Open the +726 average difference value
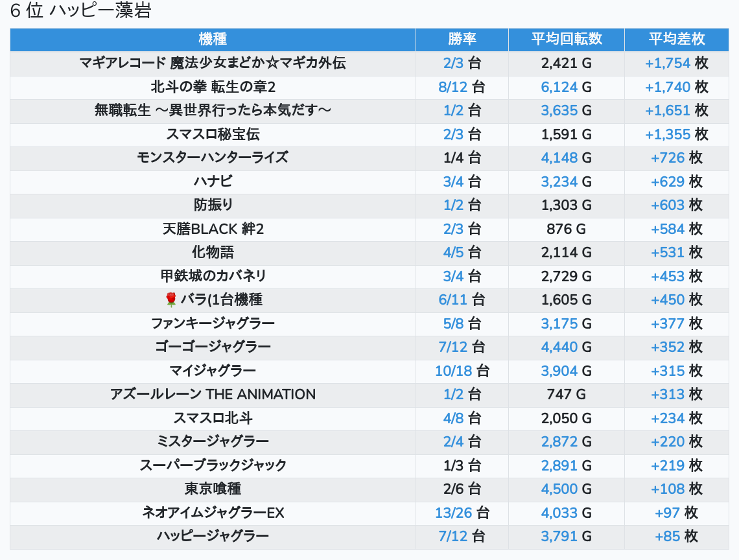Image resolution: width=739 pixels, height=560 pixels. pyautogui.click(x=668, y=157)
